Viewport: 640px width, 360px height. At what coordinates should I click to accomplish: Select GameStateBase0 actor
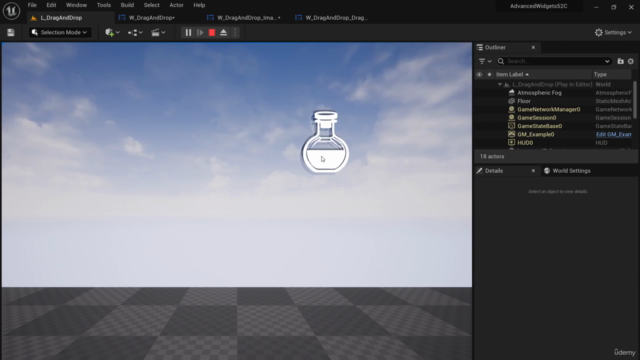540,126
